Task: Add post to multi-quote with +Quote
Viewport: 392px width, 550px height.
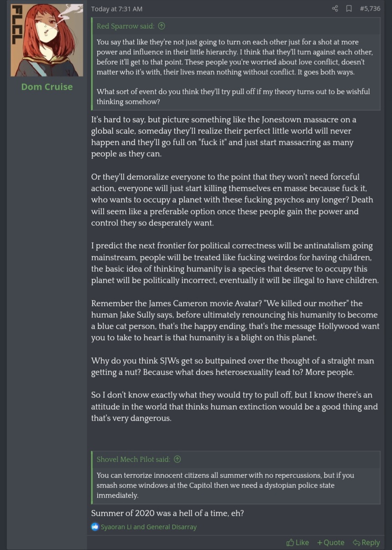Action: tap(331, 542)
